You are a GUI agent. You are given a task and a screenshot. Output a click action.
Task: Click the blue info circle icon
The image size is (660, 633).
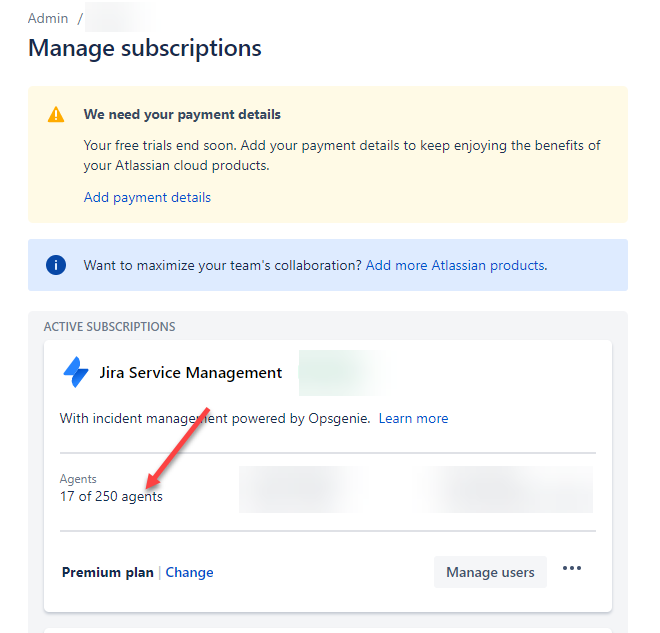pos(56,265)
